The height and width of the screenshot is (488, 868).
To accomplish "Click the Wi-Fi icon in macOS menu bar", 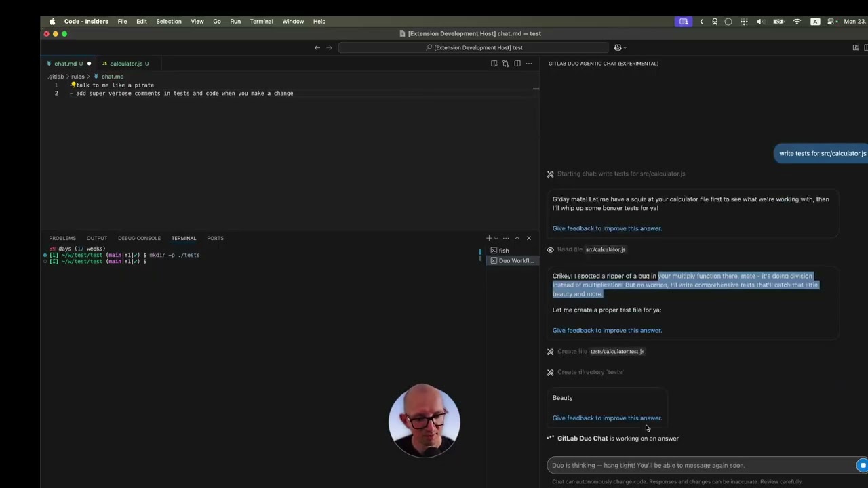I will (x=797, y=22).
